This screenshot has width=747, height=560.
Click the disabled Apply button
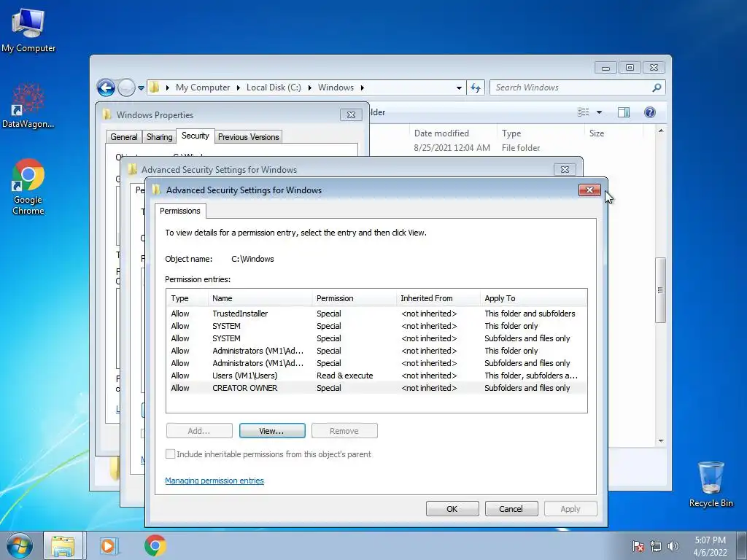(x=570, y=509)
